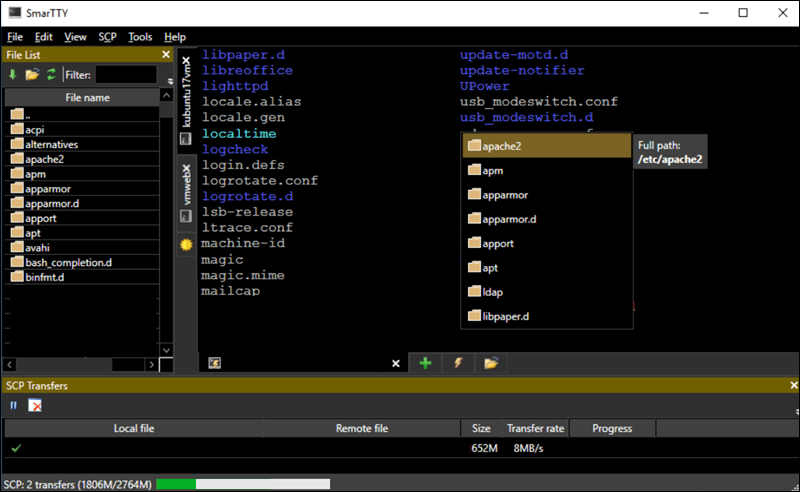This screenshot has width=800, height=492.
Task: Close the bottom terminal sub-tab
Action: click(x=395, y=363)
